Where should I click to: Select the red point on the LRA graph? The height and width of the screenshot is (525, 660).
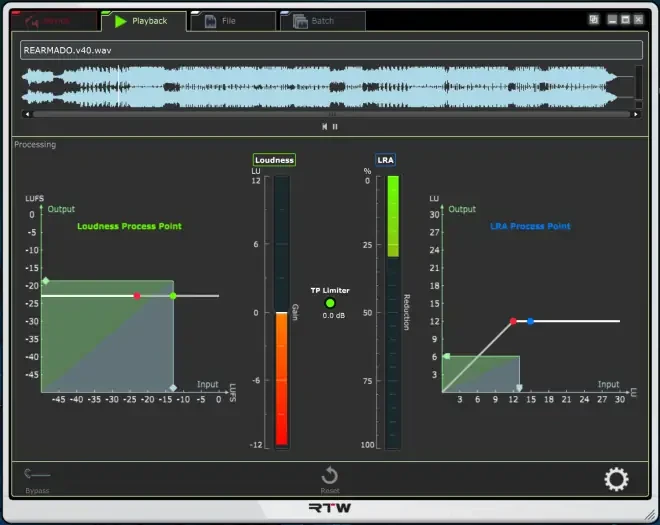click(x=513, y=321)
